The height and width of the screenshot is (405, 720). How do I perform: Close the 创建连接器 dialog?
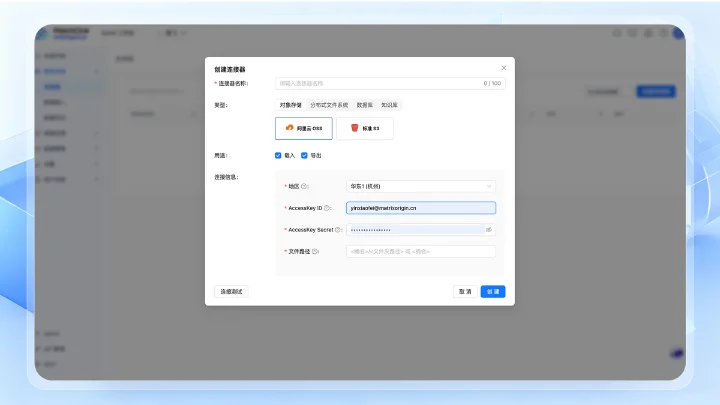point(504,68)
